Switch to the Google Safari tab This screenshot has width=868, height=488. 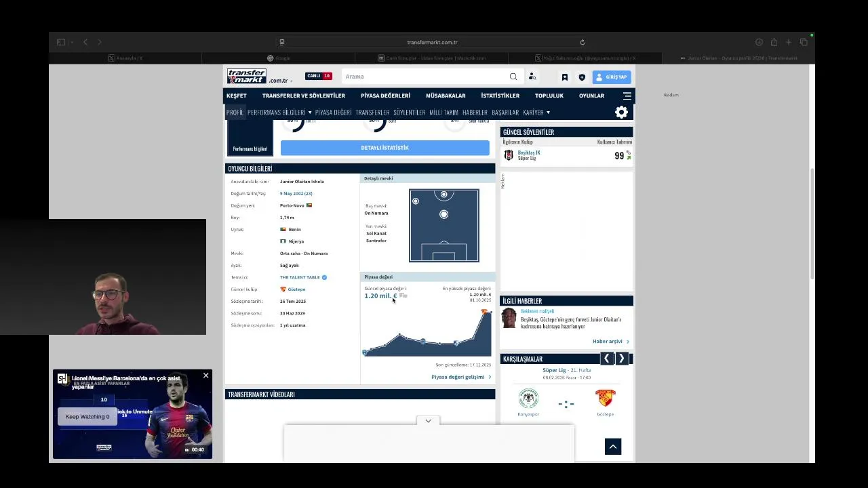279,58
